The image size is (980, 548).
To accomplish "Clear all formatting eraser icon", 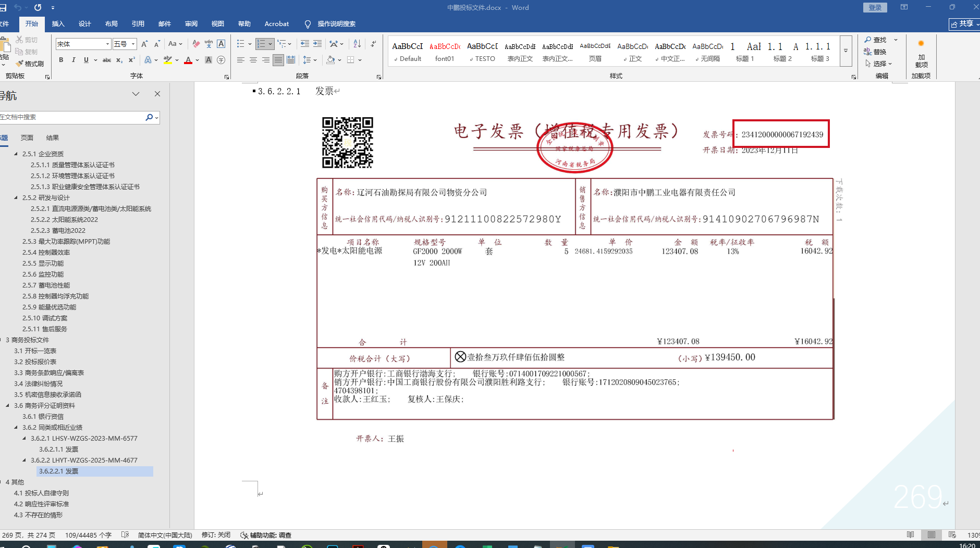I will tap(196, 44).
